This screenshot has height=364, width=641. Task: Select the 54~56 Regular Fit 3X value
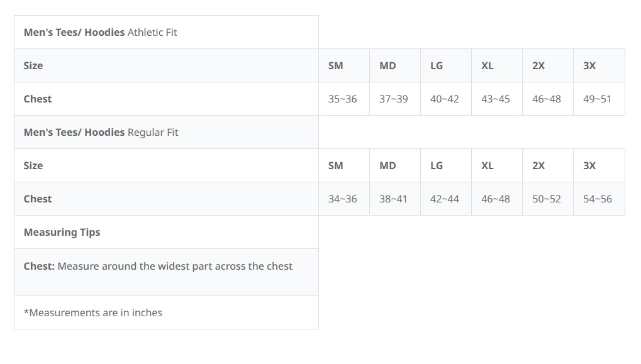point(598,199)
